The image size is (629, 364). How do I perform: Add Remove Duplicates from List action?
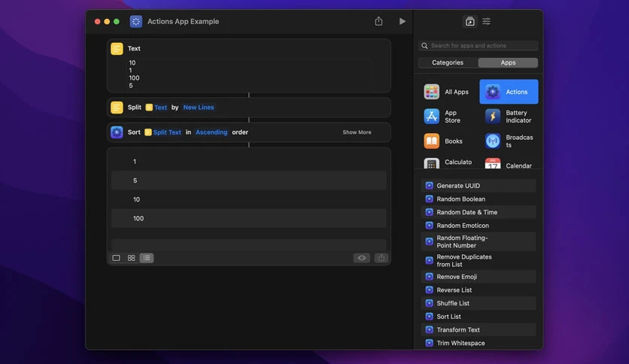point(479,260)
